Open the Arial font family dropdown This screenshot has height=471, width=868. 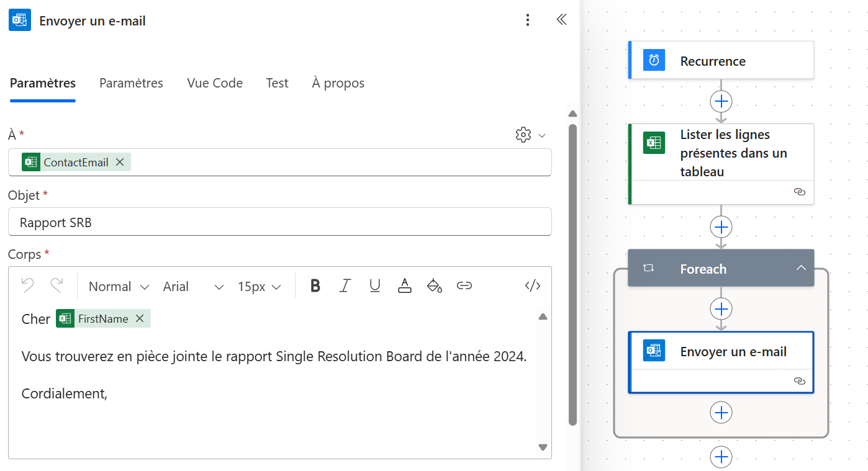pos(192,287)
